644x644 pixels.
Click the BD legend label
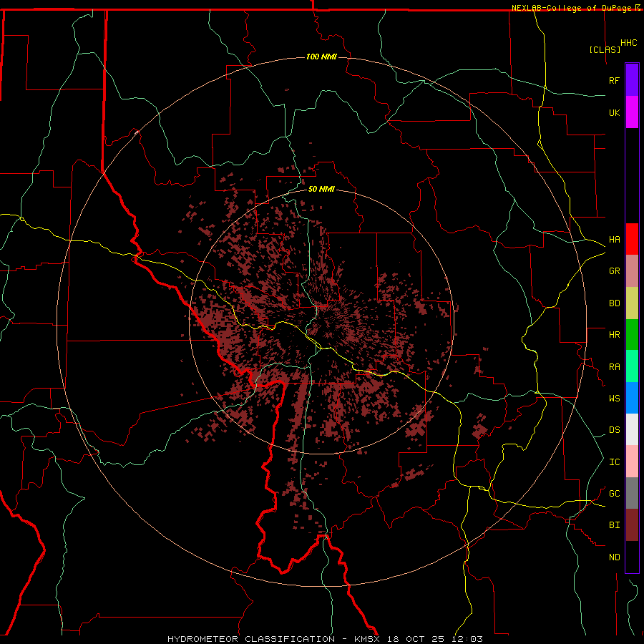click(614, 303)
